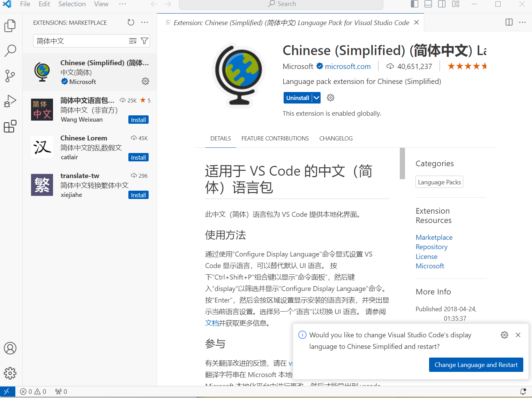Image resolution: width=532 pixels, height=398 pixels.
Task: Click the details readme scrollbar thumb
Action: (x=402, y=163)
